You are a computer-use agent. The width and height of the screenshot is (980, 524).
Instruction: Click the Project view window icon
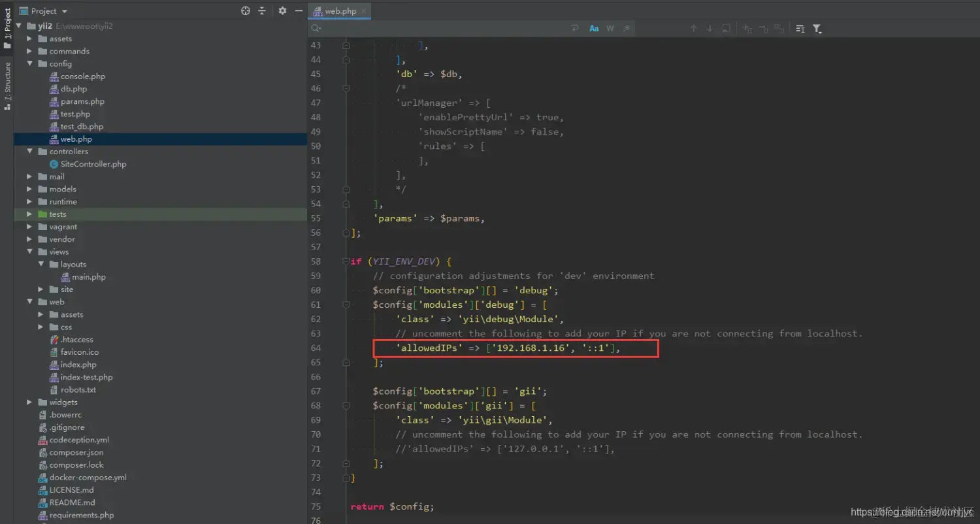tap(24, 10)
